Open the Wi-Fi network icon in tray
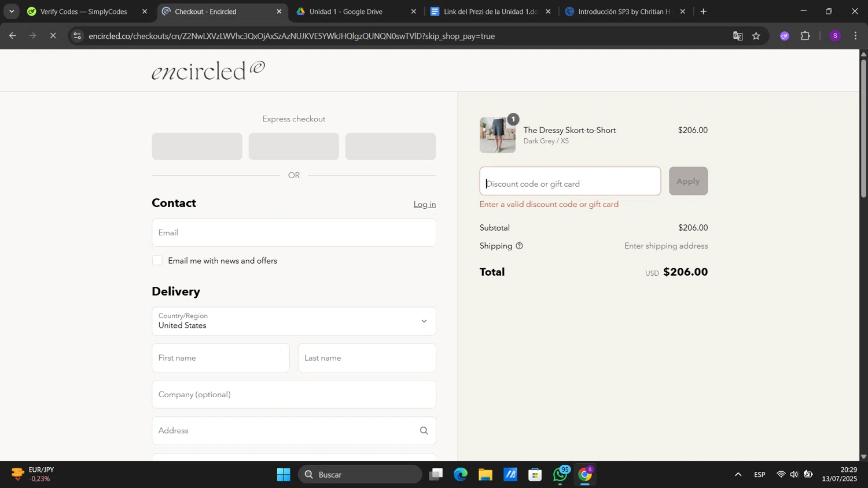 (781, 475)
